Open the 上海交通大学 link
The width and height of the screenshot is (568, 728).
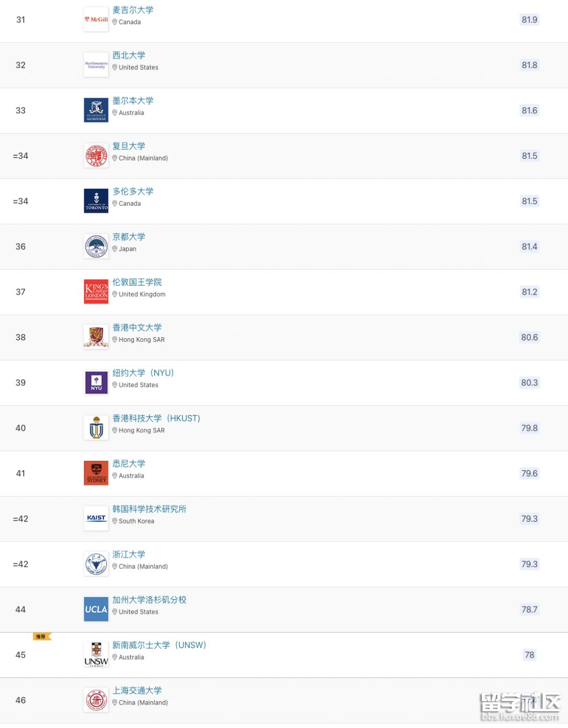click(x=137, y=690)
